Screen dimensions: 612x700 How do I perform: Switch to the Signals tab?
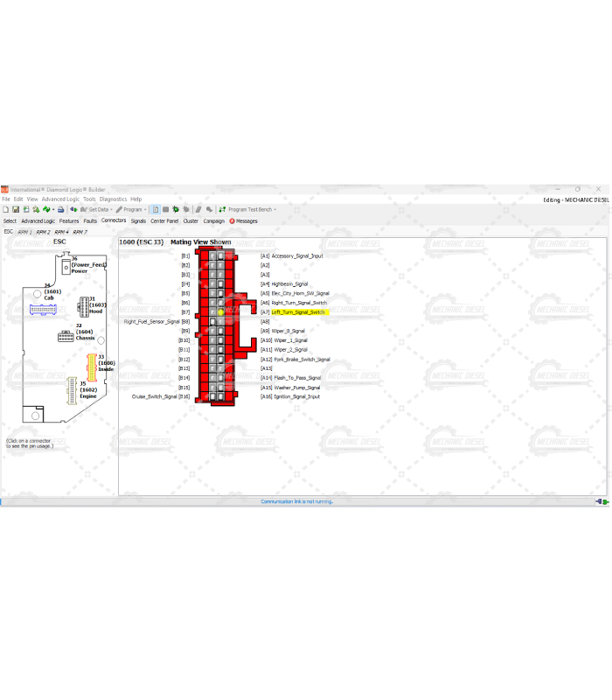point(138,221)
